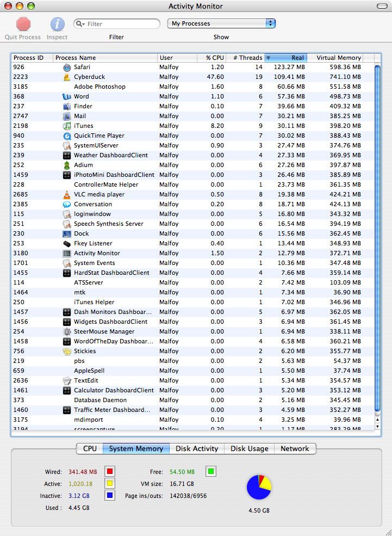This screenshot has height=536, width=392.
Task: Select the ATSServer process row
Action: (192, 283)
